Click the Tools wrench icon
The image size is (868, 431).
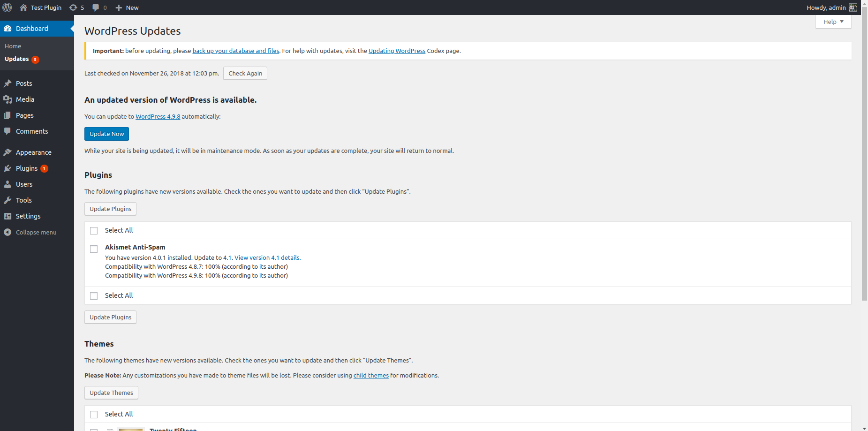(8, 200)
